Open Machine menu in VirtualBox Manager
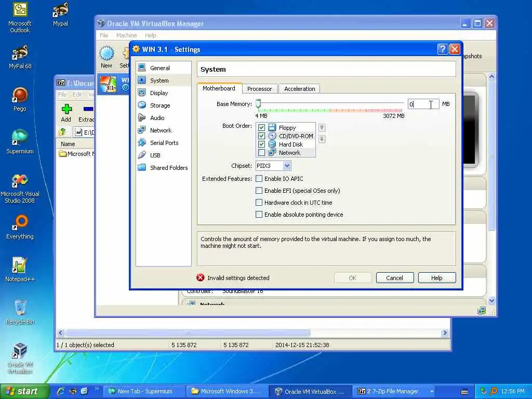Screen dimensions: 532x399 coord(126,35)
